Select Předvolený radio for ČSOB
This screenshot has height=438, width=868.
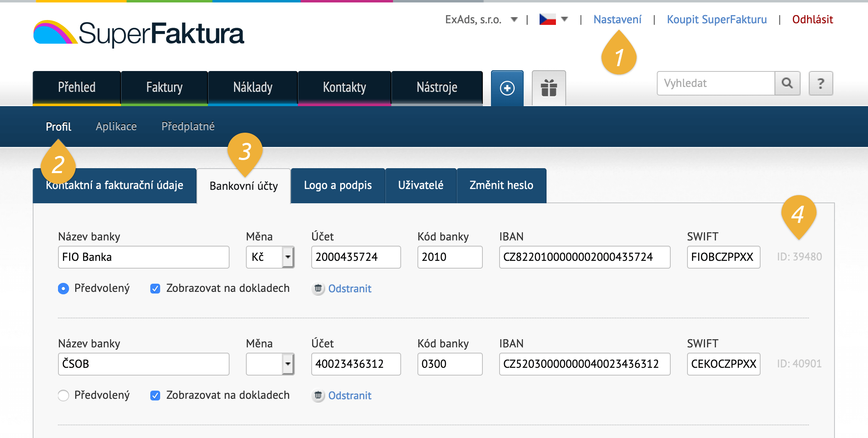(63, 396)
